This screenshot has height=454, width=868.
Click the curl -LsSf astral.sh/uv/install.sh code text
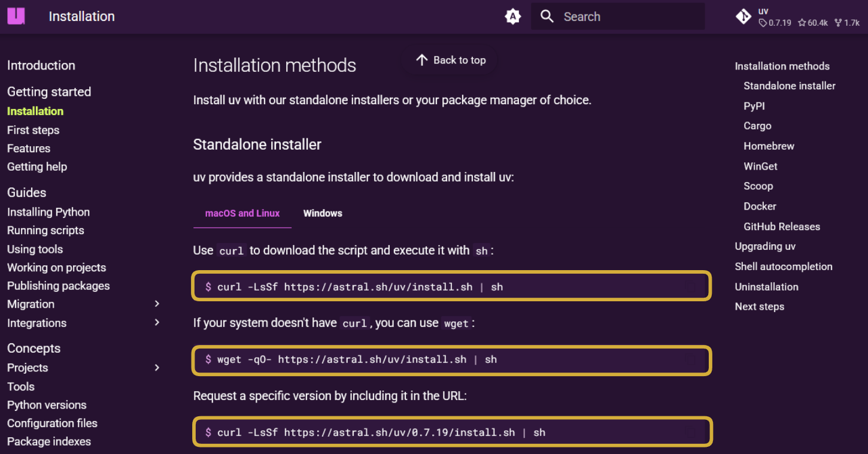pos(360,287)
